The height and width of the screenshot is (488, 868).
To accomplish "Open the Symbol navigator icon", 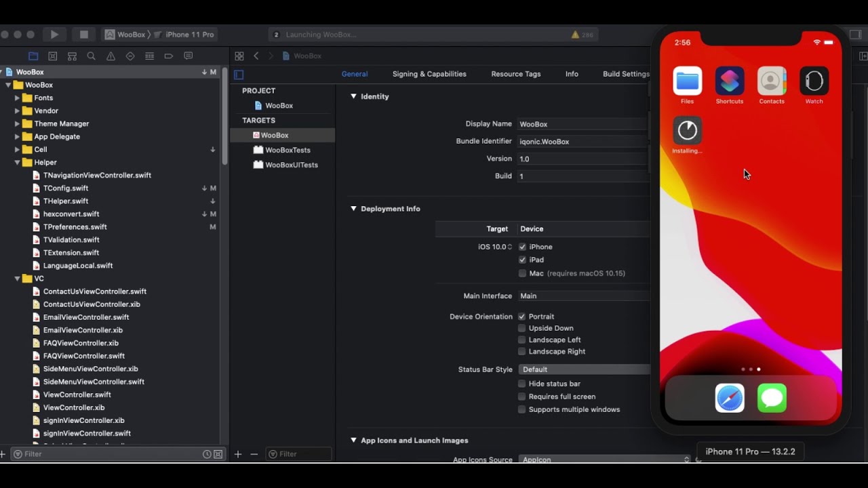I will (72, 56).
